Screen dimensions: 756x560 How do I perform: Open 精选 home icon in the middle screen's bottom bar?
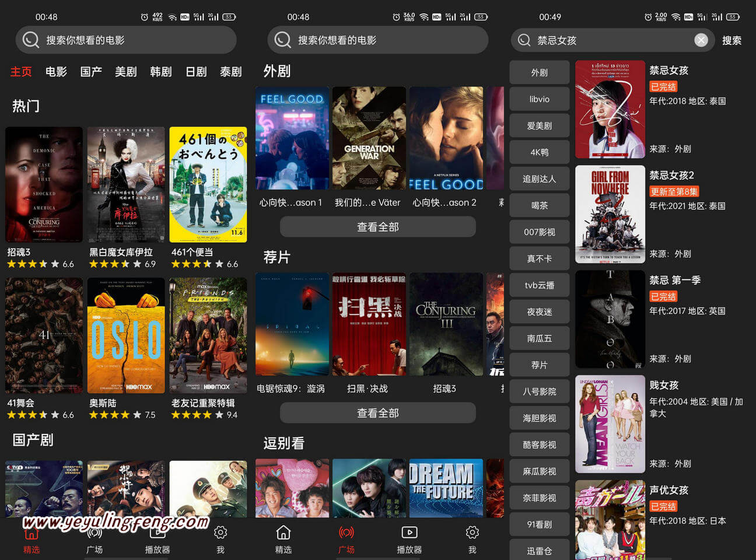tap(283, 533)
